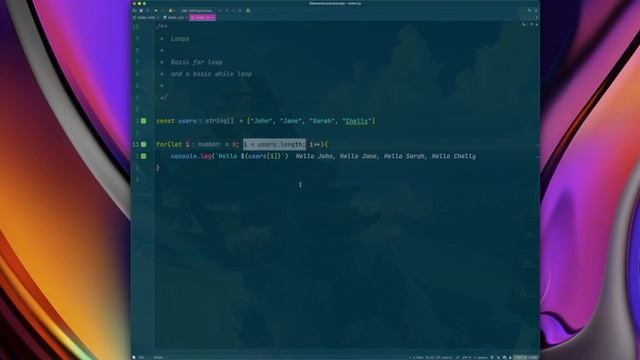Click the "Sarah" string in the users array
Screen dimensions: 640x360
tap(322, 121)
